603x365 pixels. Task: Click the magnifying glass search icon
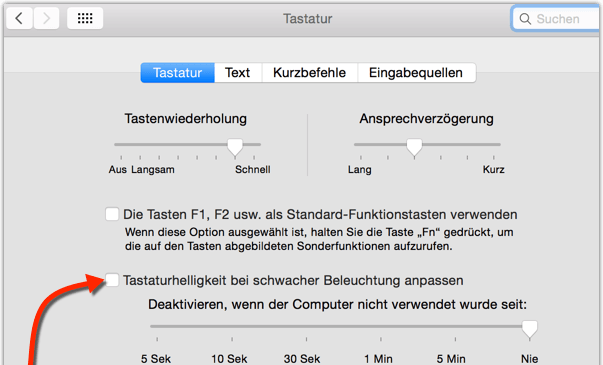point(525,18)
